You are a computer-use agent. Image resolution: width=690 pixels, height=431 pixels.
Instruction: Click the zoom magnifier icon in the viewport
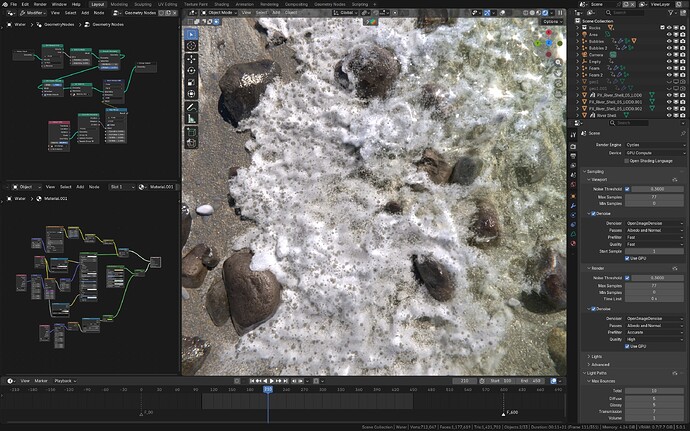click(558, 62)
